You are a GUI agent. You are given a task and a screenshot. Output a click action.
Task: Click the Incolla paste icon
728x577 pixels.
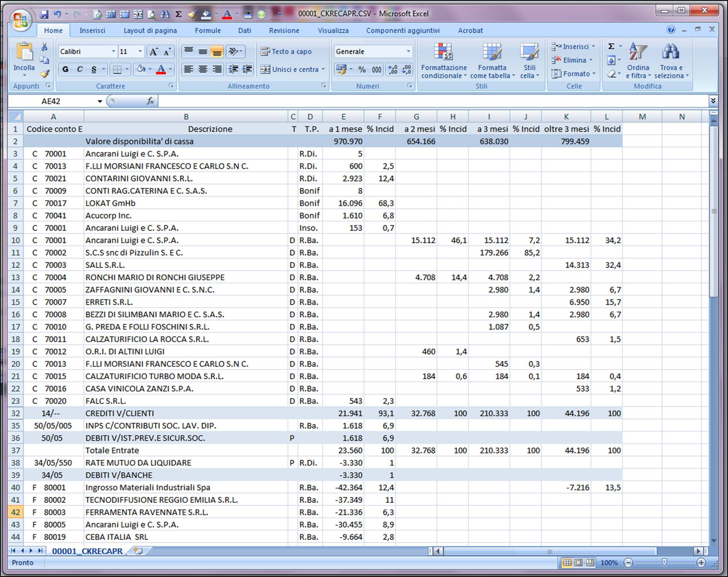25,52
